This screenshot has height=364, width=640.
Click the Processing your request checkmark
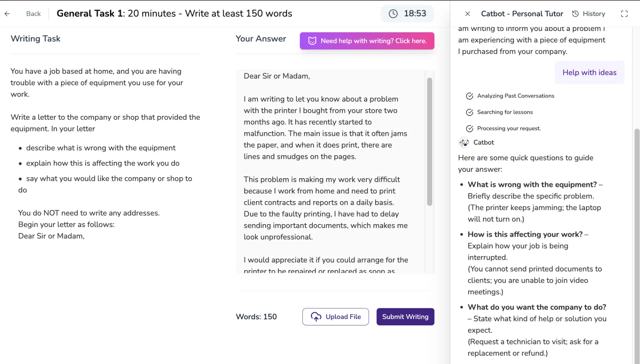click(470, 129)
